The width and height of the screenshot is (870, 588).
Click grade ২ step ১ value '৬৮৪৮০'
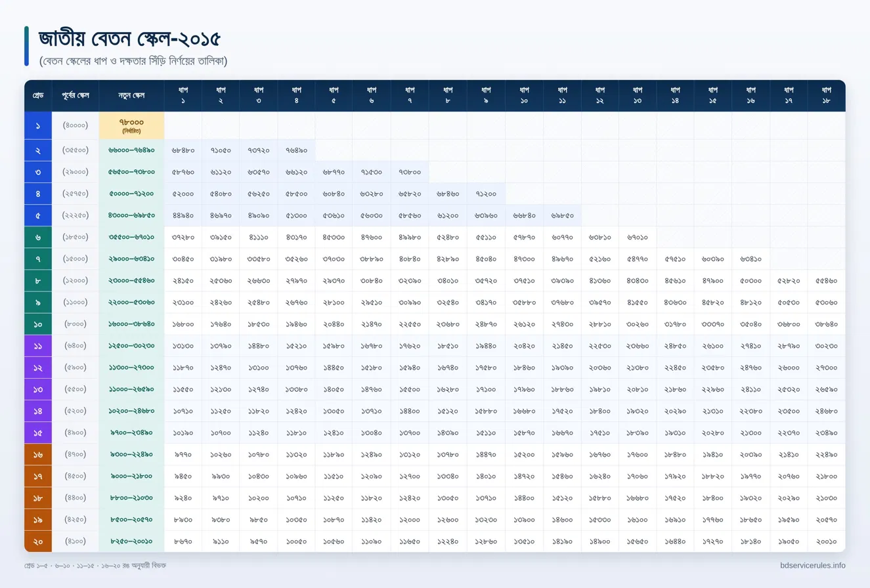click(x=183, y=150)
